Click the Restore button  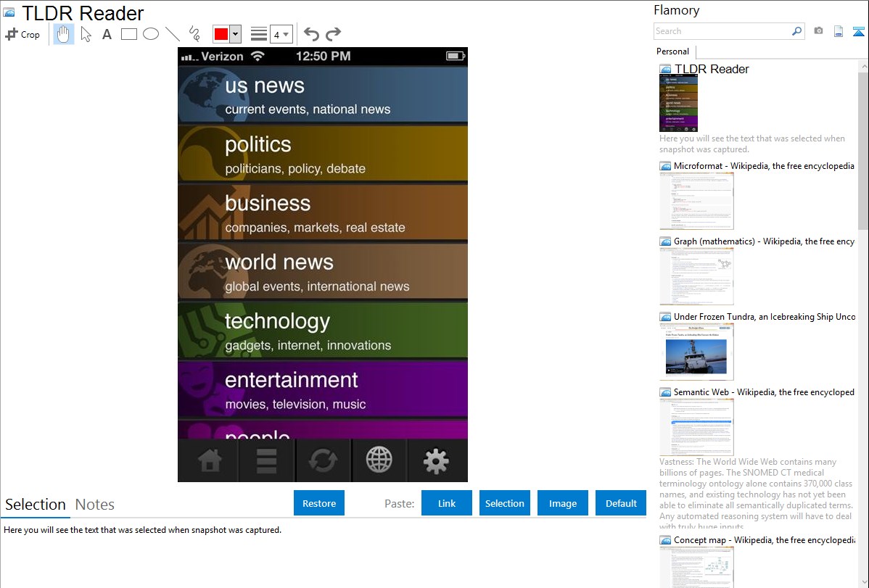pyautogui.click(x=319, y=503)
